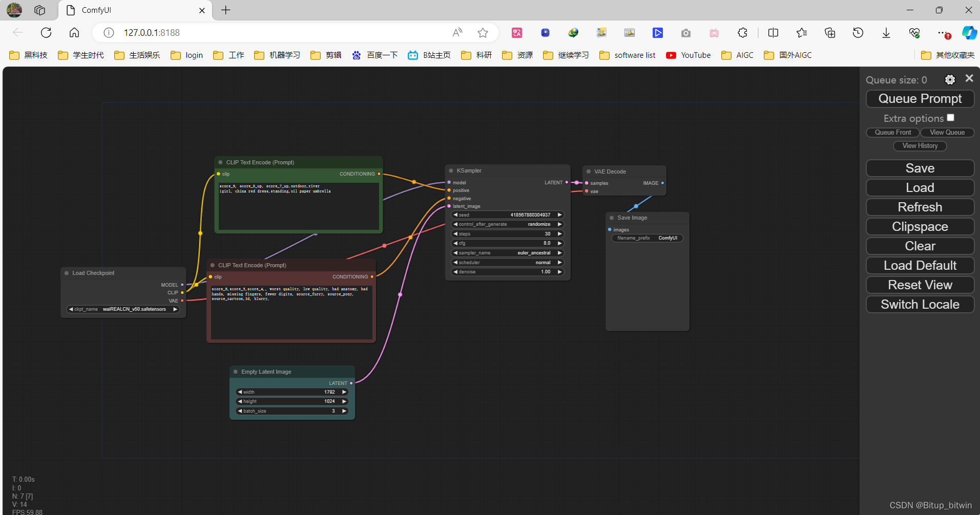Open browser screenshot camera icon

(686, 33)
